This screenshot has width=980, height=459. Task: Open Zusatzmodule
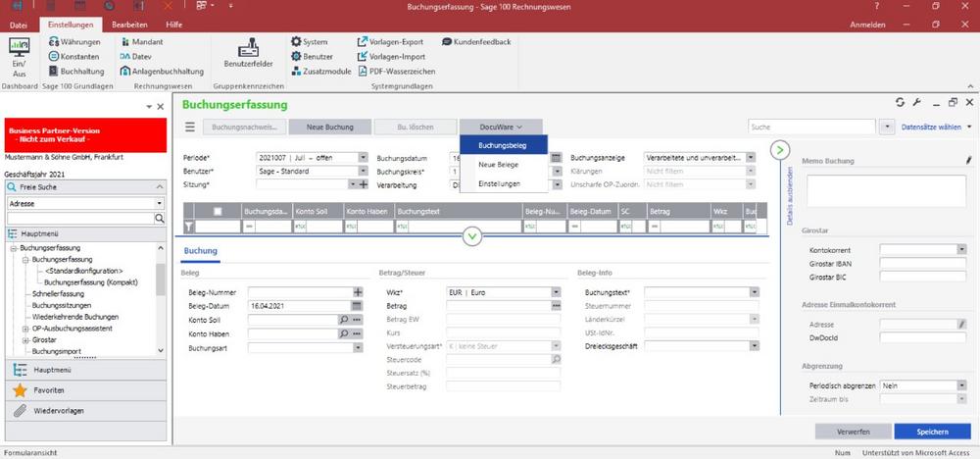tap(321, 72)
